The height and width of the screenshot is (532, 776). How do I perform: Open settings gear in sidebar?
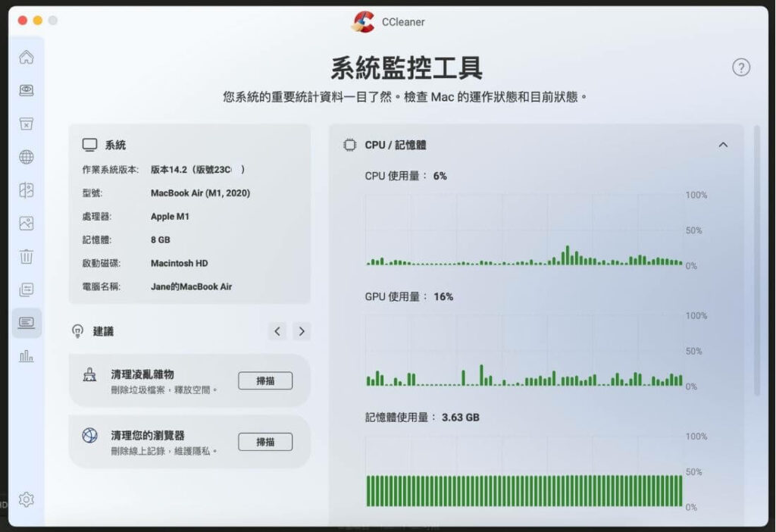pos(27,499)
